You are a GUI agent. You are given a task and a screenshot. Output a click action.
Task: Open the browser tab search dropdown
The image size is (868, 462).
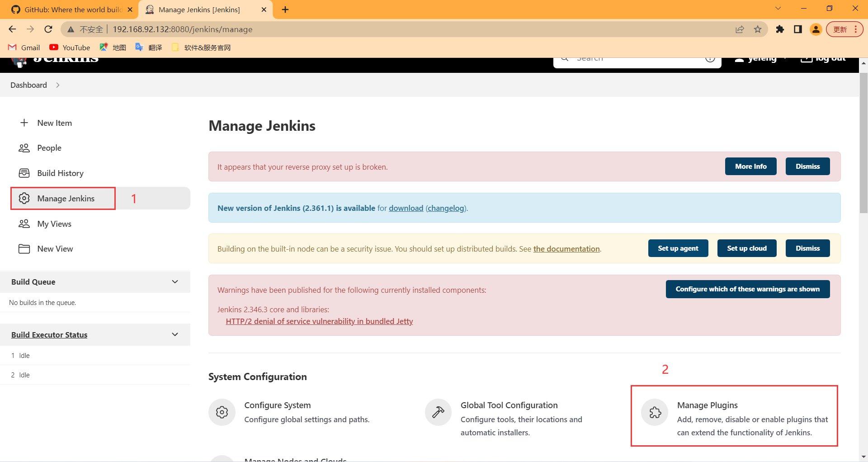coord(778,8)
